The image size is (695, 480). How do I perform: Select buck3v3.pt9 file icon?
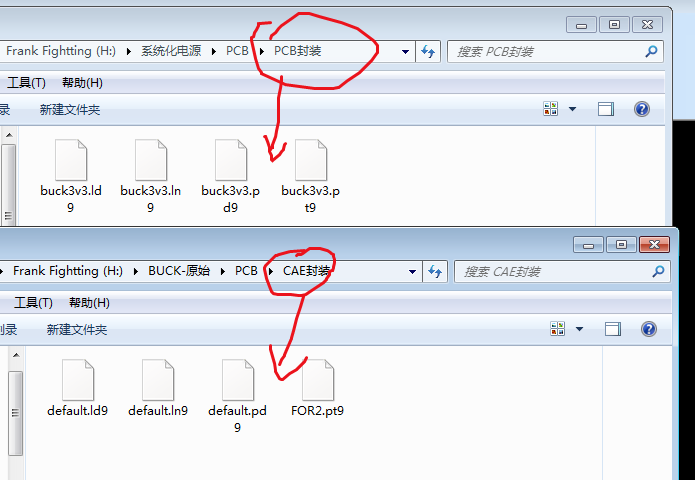tap(311, 160)
